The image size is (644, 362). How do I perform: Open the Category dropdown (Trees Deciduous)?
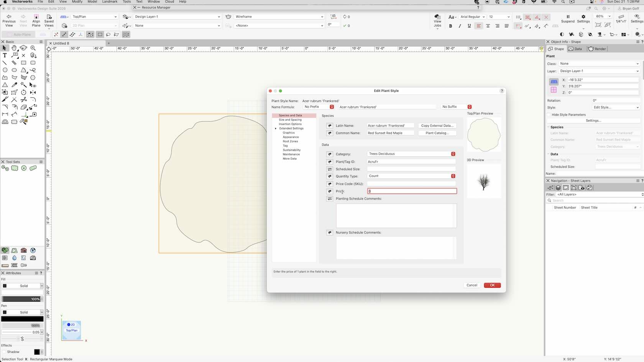point(411,154)
